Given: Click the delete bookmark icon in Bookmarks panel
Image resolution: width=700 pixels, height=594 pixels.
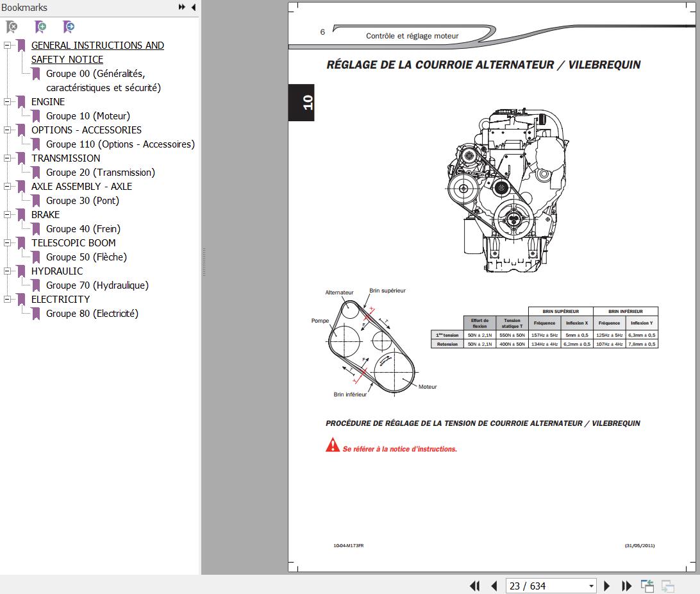Looking at the screenshot, I should pyautogui.click(x=12, y=27).
